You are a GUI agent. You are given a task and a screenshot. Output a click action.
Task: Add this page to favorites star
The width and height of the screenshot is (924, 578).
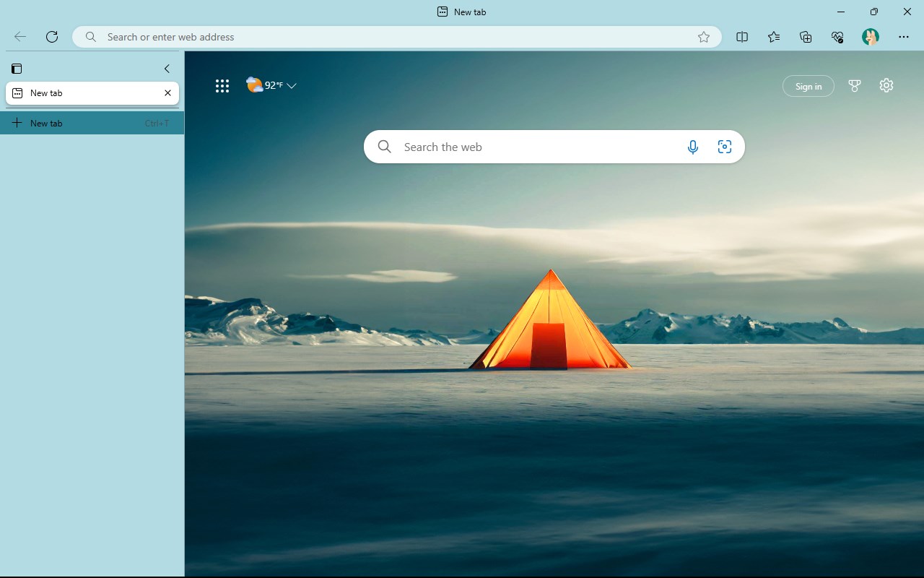tap(704, 37)
